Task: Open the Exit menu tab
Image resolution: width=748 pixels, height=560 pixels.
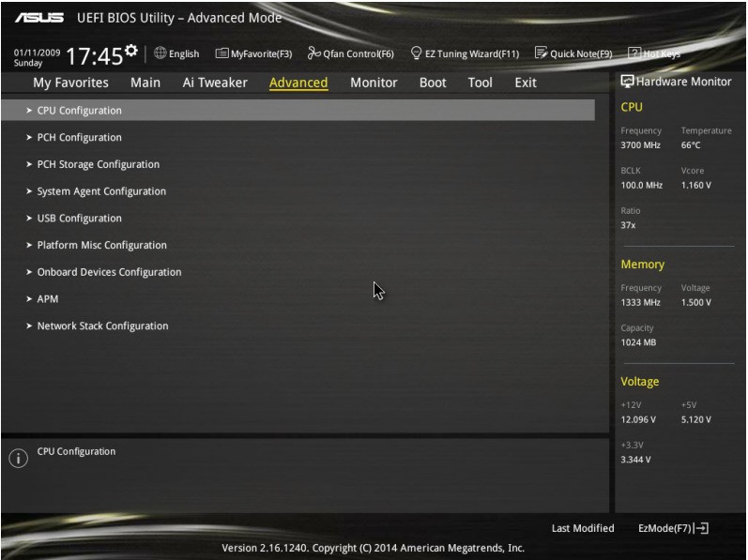Action: (x=526, y=83)
